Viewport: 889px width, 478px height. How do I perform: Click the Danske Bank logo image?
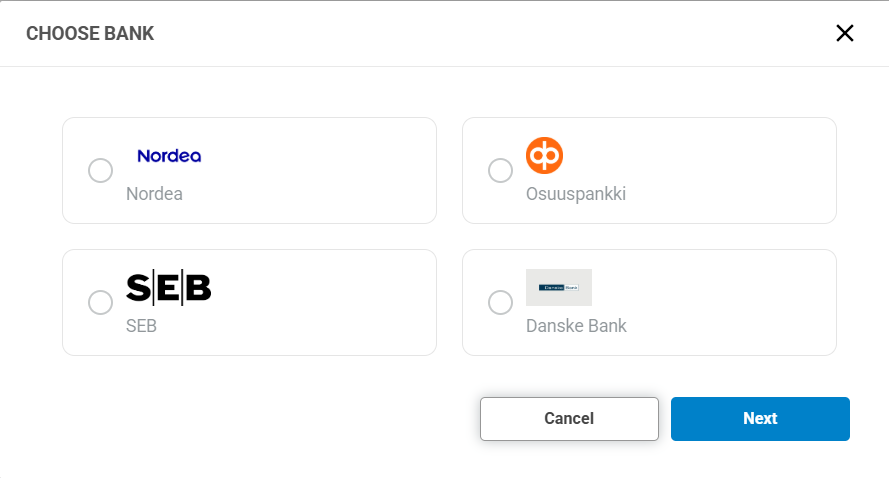click(559, 287)
